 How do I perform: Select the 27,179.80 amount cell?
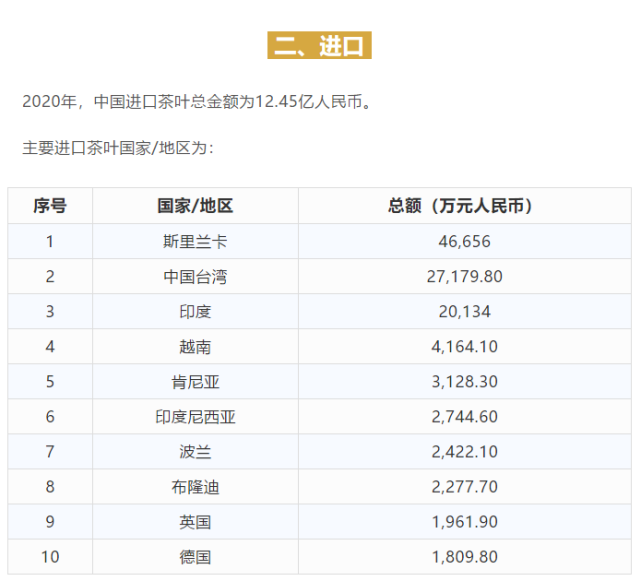(465, 276)
